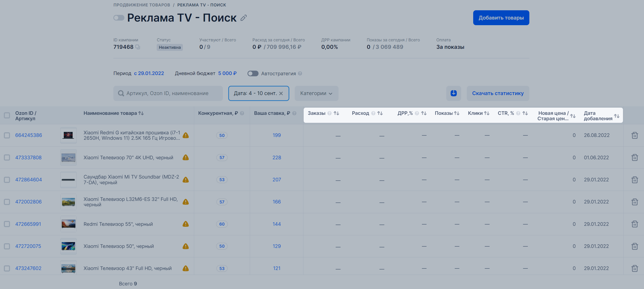This screenshot has width=644, height=289.
Task: Select Реклама TV - Поиск breadcrumb
Action: click(x=202, y=5)
